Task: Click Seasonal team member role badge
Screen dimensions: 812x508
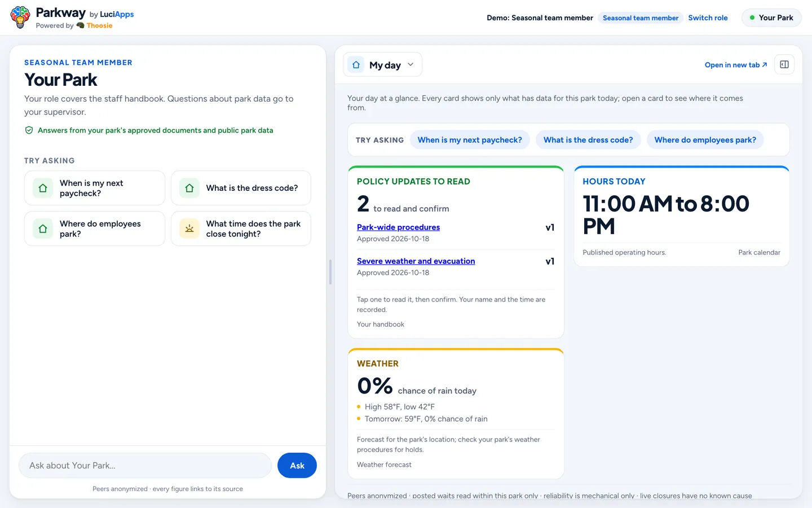Action: coord(641,18)
